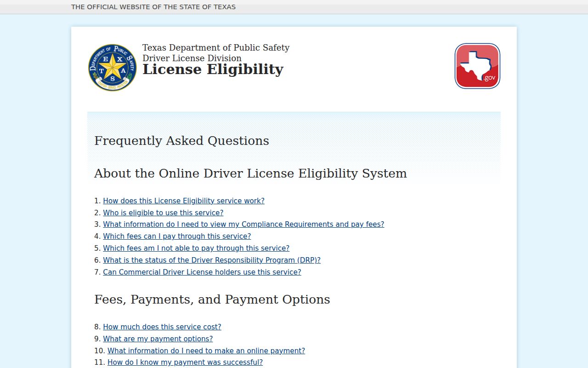Click the 'About the Online Driver License Eligibility System' heading
Screen dimensions: 588x368
[x=251, y=173]
